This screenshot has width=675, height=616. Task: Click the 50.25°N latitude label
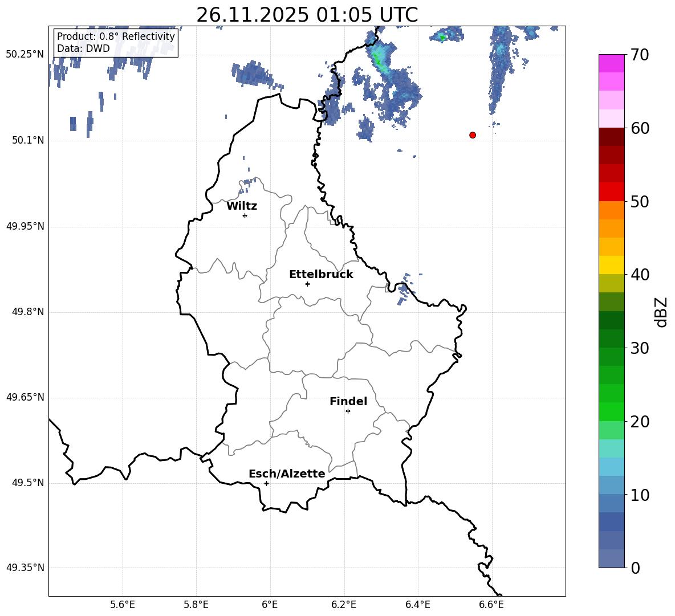coord(25,55)
